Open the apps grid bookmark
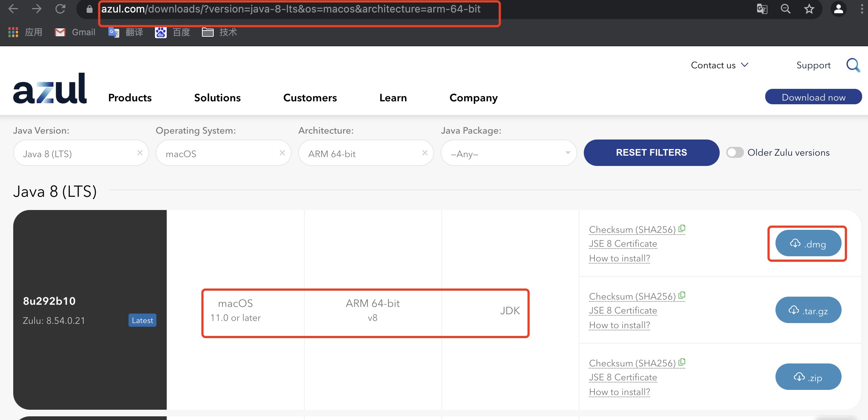 [x=25, y=32]
